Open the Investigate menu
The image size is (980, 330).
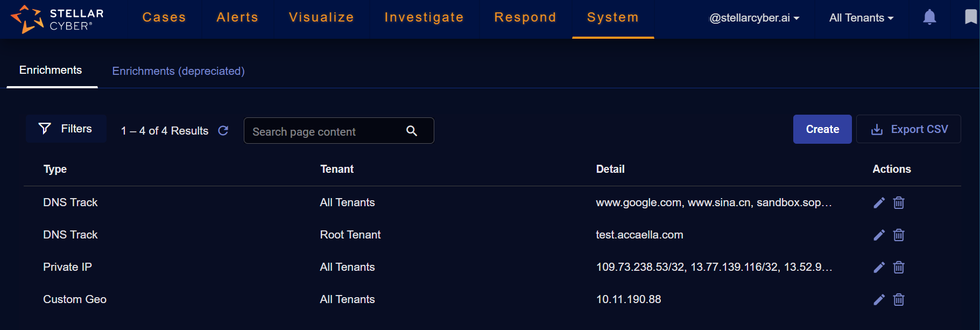424,17
